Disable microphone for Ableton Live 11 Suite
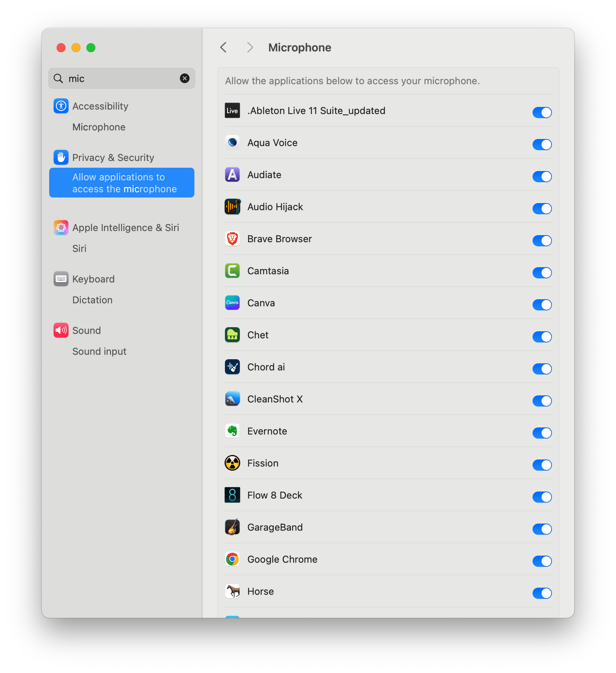 pos(542,113)
